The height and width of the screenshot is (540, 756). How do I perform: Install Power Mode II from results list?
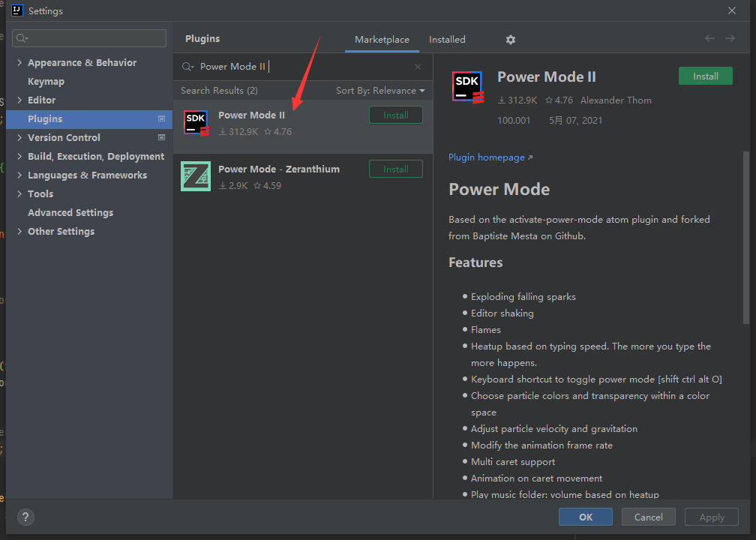396,115
